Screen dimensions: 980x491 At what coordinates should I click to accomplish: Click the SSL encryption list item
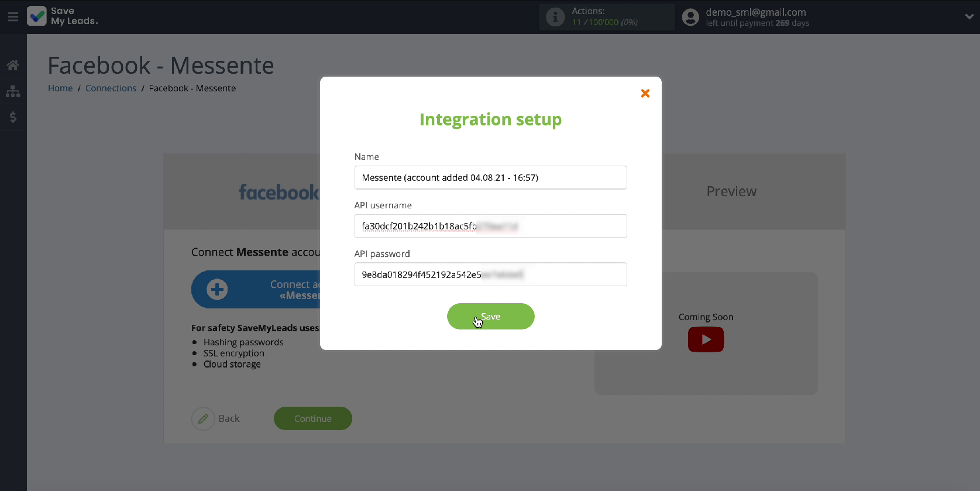click(x=233, y=353)
